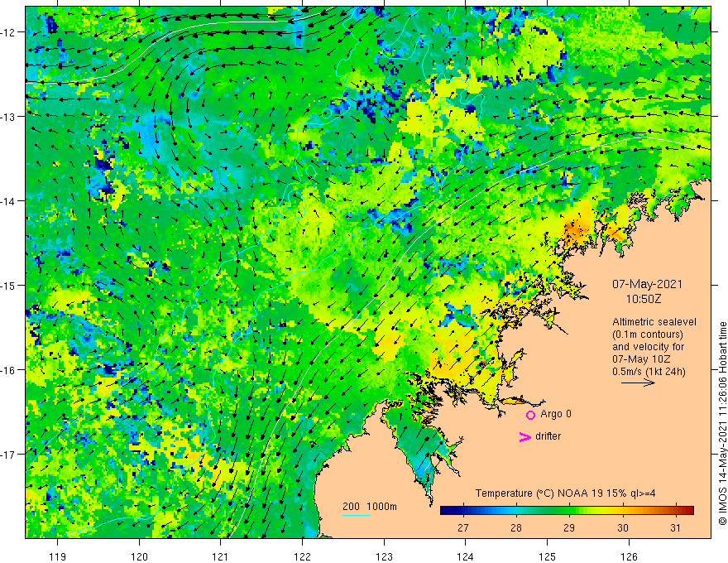Click the longitude label 122

pyautogui.click(x=302, y=556)
